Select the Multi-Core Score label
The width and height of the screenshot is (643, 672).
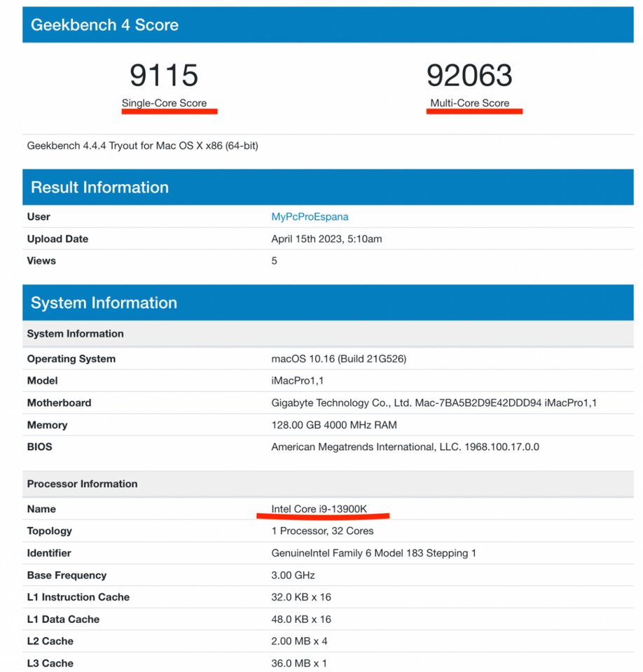[470, 103]
